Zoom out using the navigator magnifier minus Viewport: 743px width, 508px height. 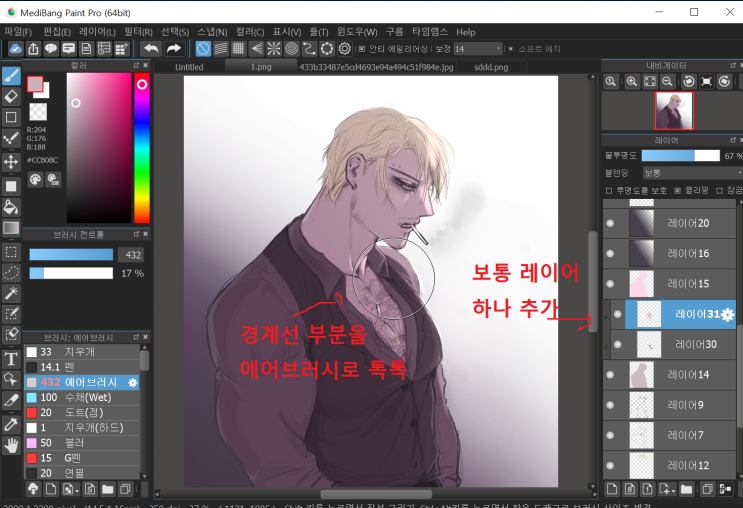tap(667, 82)
